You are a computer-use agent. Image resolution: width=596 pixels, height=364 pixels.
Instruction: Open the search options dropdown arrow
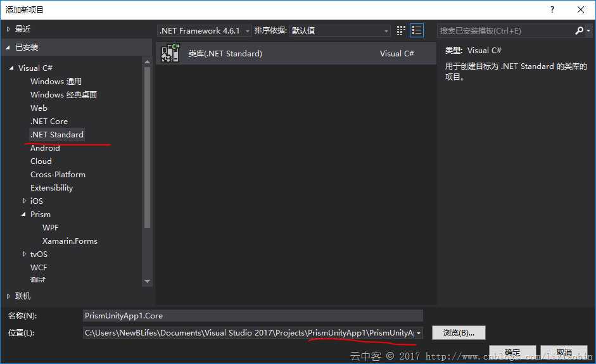pos(588,30)
